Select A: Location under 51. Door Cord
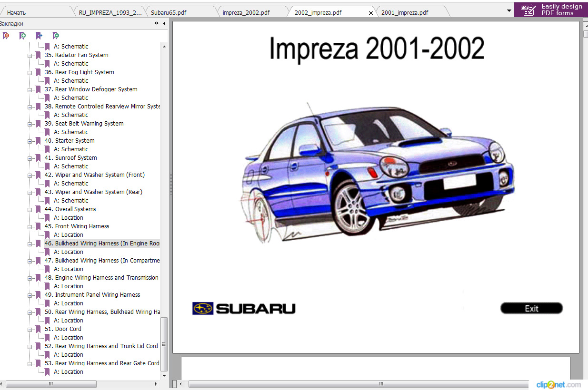The height and width of the screenshot is (390, 588). click(69, 338)
